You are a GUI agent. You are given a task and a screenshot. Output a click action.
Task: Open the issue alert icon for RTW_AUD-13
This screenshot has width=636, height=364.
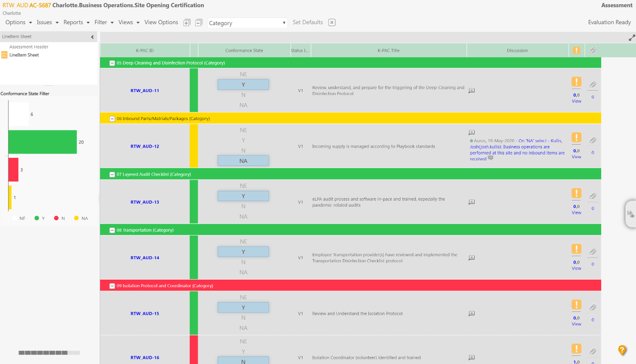coord(576,193)
